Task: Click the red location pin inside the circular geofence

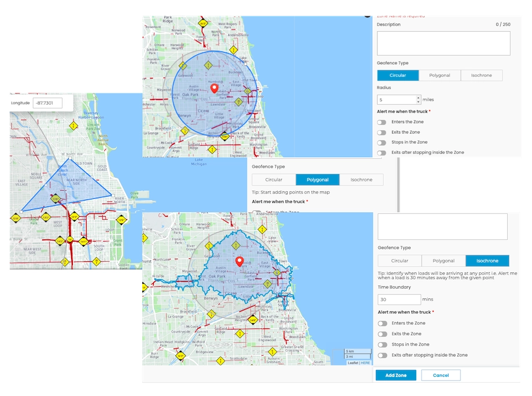Action: pyautogui.click(x=215, y=88)
